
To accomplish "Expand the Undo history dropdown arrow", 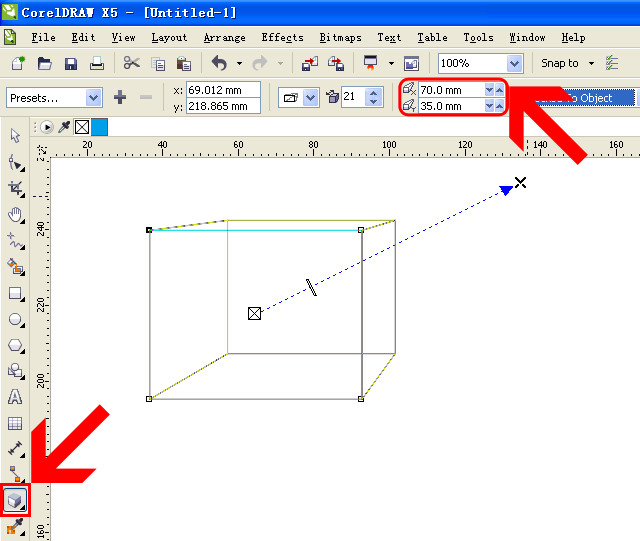I will click(x=240, y=63).
